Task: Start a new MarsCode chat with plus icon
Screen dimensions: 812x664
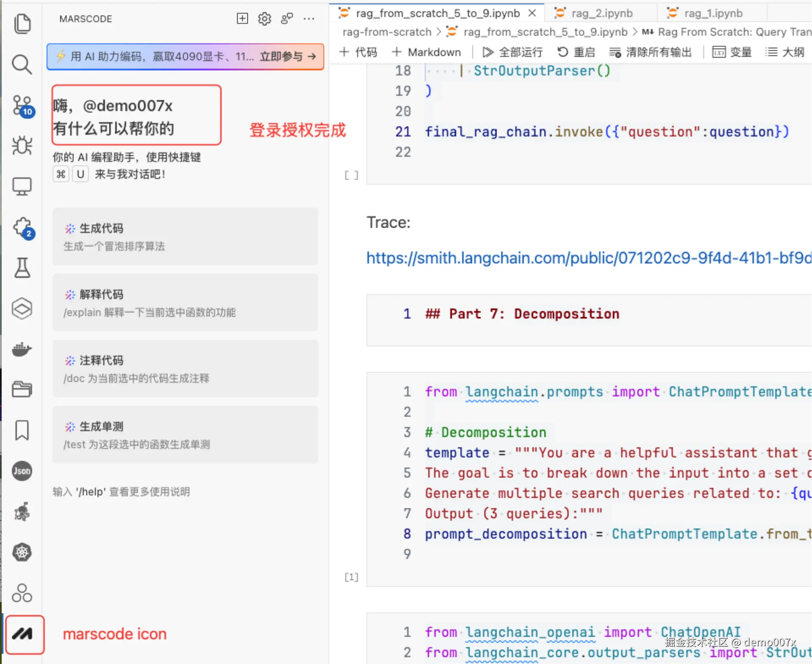Action: 242,18
